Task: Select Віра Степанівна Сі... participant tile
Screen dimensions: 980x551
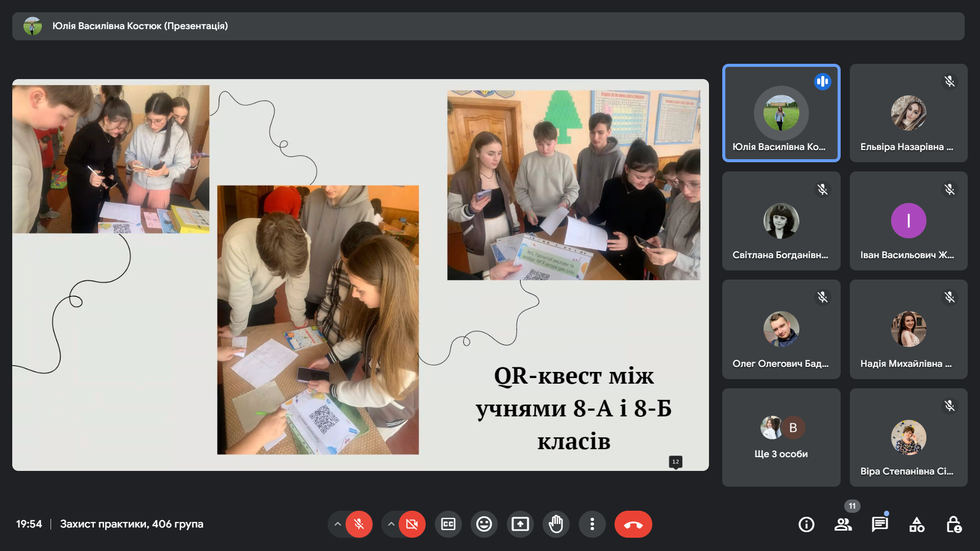Action: coord(909,437)
